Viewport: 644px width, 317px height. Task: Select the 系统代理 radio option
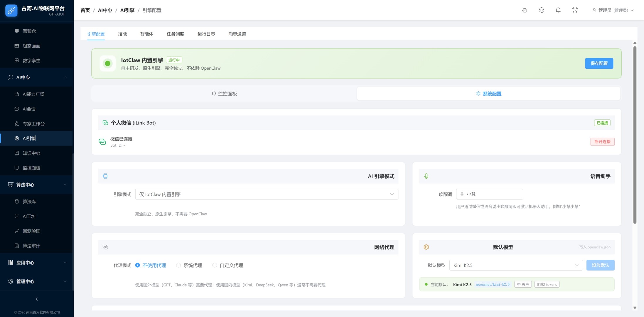pyautogui.click(x=178, y=265)
